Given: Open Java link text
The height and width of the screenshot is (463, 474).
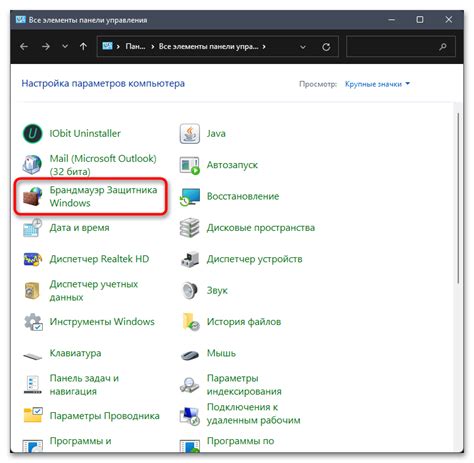Looking at the screenshot, I should 216,133.
